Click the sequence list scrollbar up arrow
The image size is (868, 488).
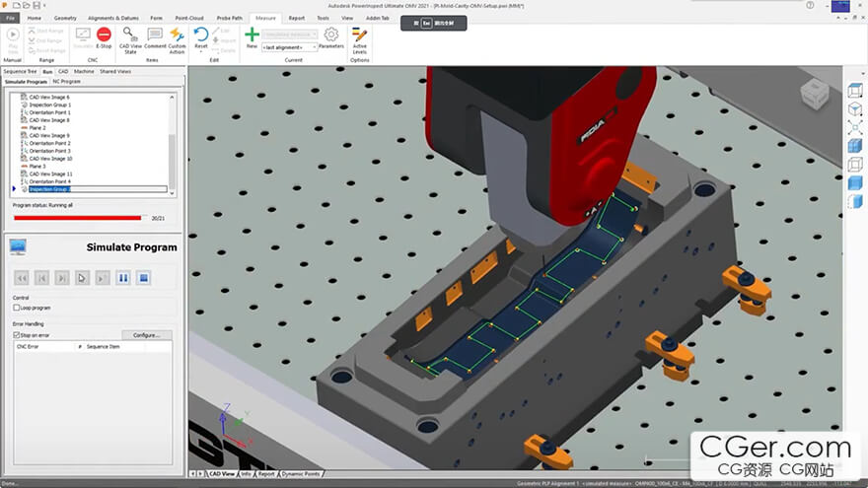point(173,98)
